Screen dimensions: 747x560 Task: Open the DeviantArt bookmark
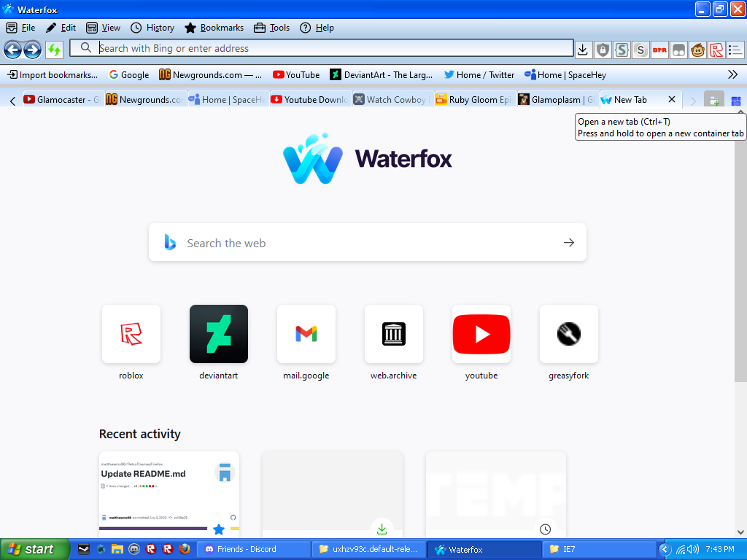pos(381,75)
